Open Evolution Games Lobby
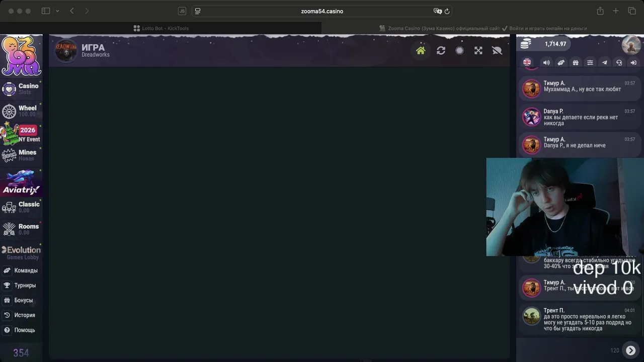Image resolution: width=644 pixels, height=362 pixels. [21, 252]
